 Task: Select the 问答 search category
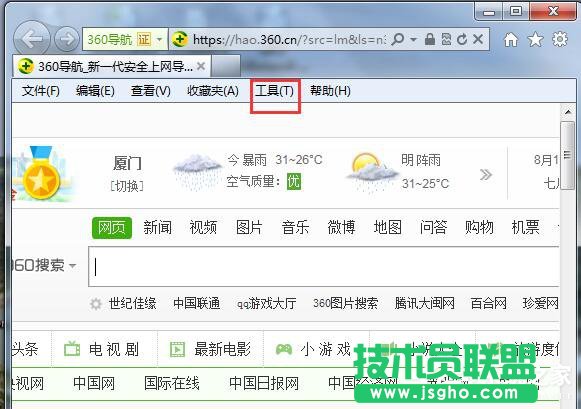coord(434,227)
